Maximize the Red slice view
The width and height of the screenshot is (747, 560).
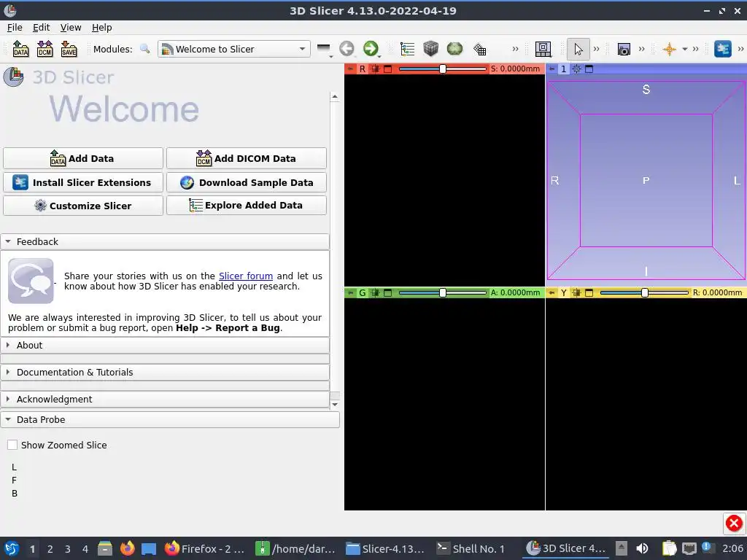pos(388,69)
